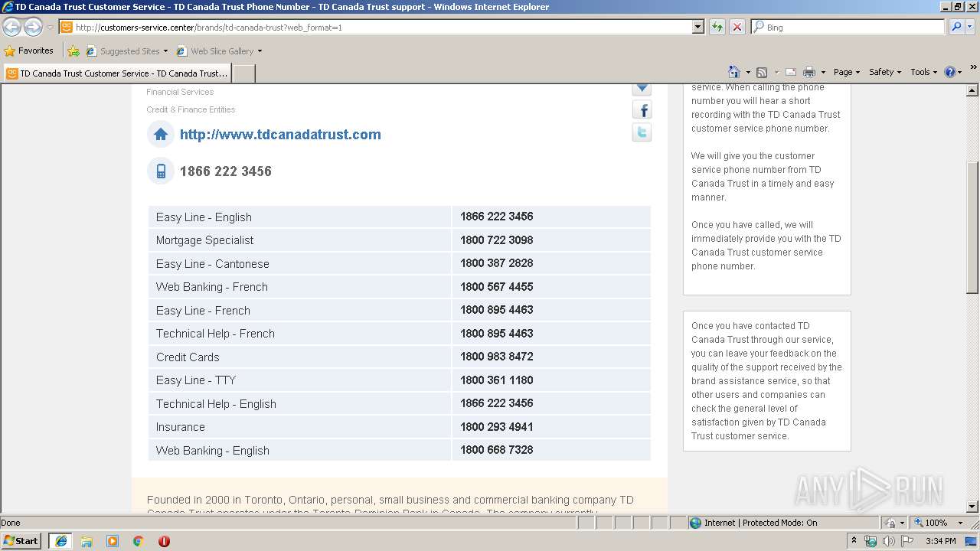980x551 pixels.
Task: Open the Page menu
Action: click(846, 72)
